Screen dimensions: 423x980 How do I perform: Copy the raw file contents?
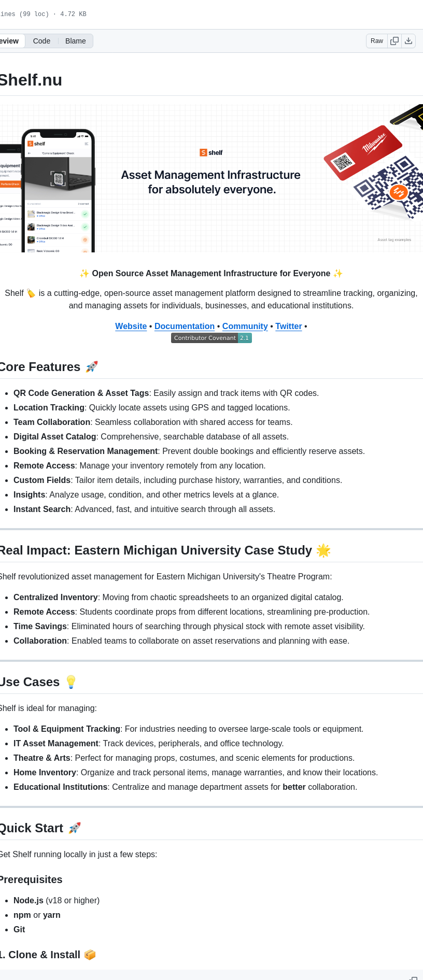tap(394, 41)
